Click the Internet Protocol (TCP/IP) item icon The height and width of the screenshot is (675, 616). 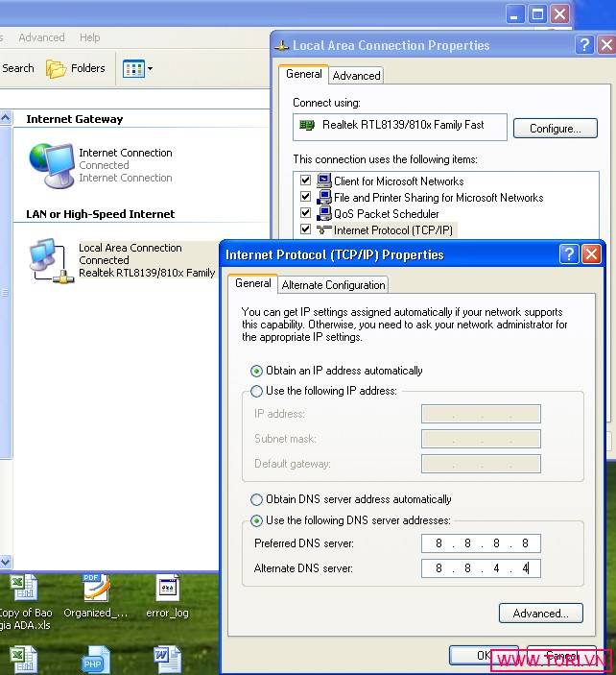coord(324,229)
